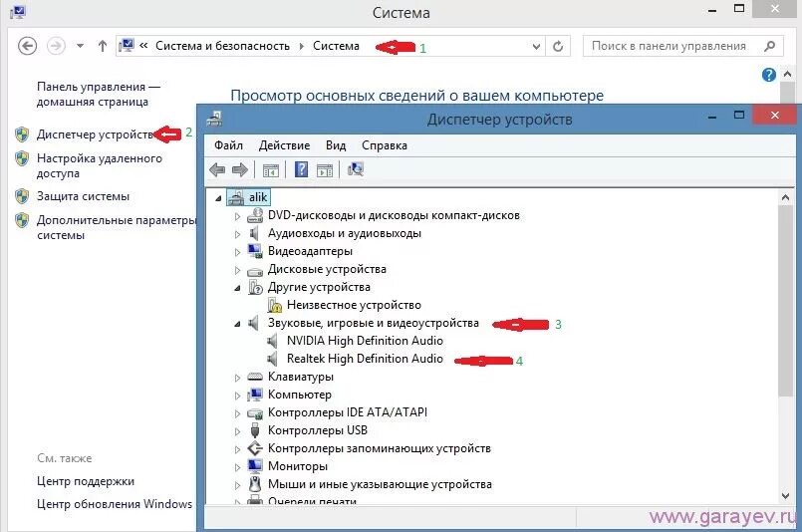Collapse the alik root node
This screenshot has height=532, width=802.
coord(218,198)
